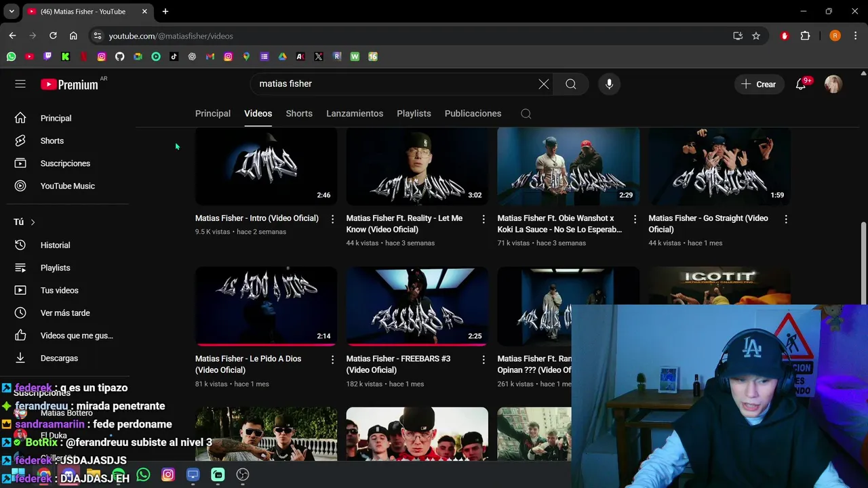Bookmark this page with the star icon
Viewport: 868px width, 488px height.
[756, 36]
